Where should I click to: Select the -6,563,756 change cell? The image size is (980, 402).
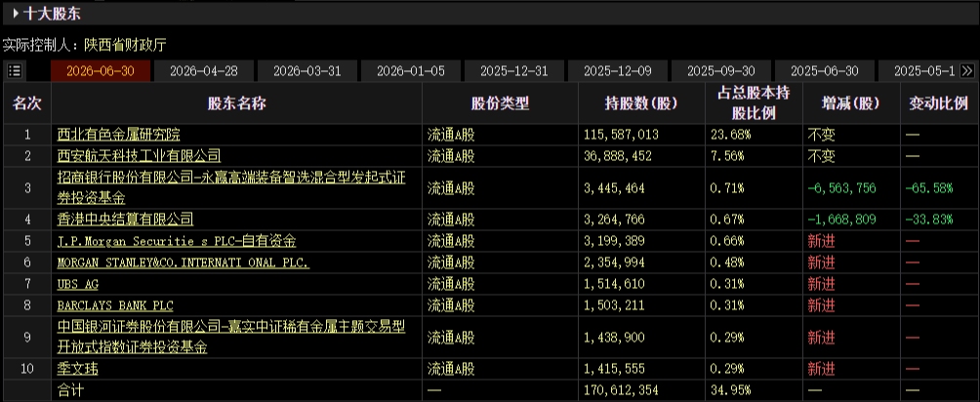(x=841, y=188)
